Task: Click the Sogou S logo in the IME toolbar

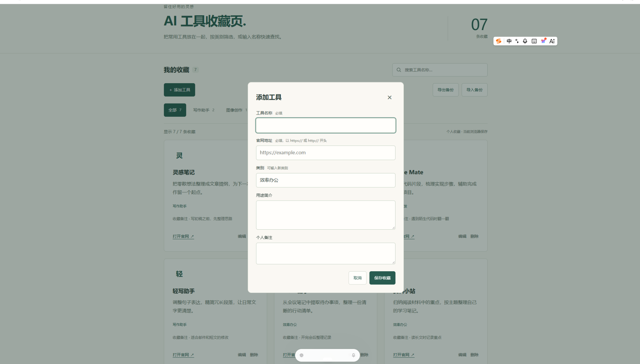Action: 499,41
